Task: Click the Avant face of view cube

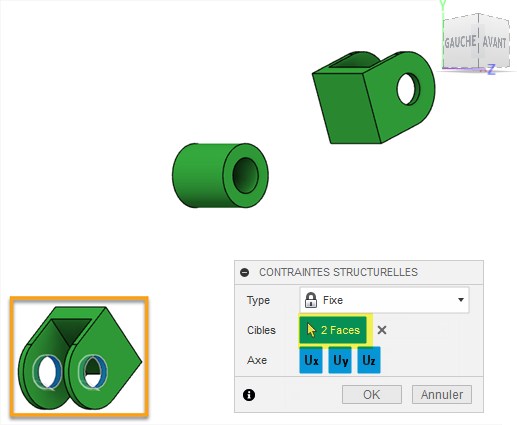Action: [x=494, y=42]
